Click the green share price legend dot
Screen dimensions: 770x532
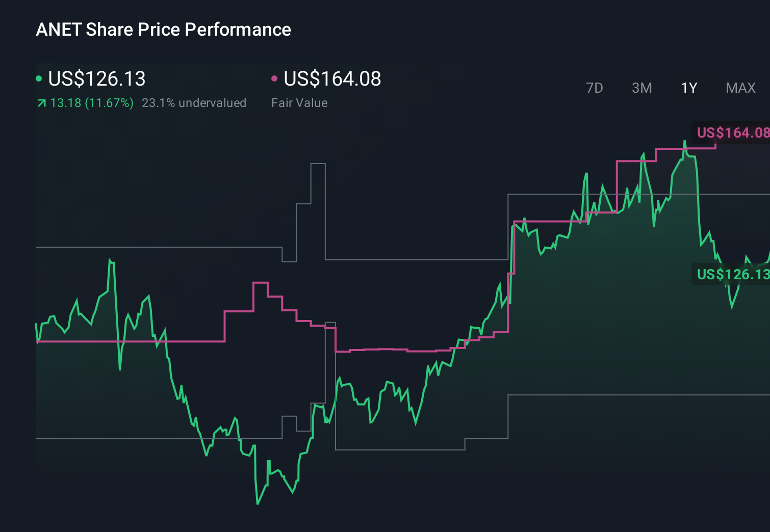coord(40,78)
